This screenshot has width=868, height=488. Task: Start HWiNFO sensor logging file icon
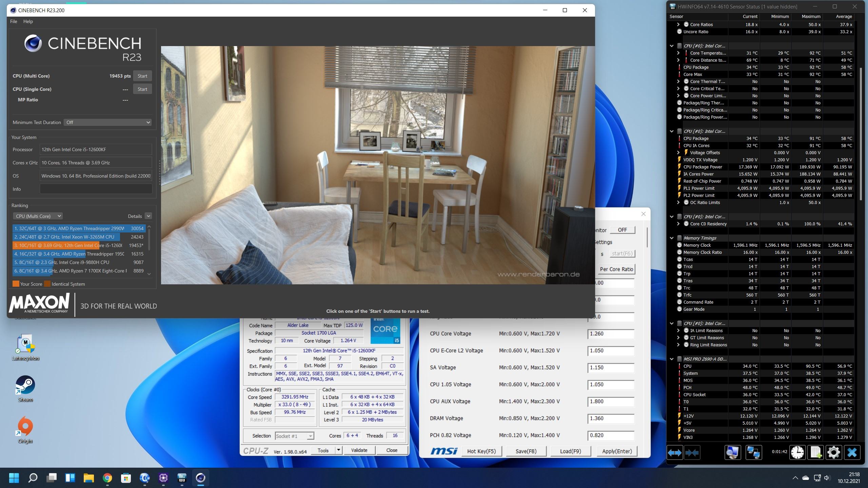point(816,452)
